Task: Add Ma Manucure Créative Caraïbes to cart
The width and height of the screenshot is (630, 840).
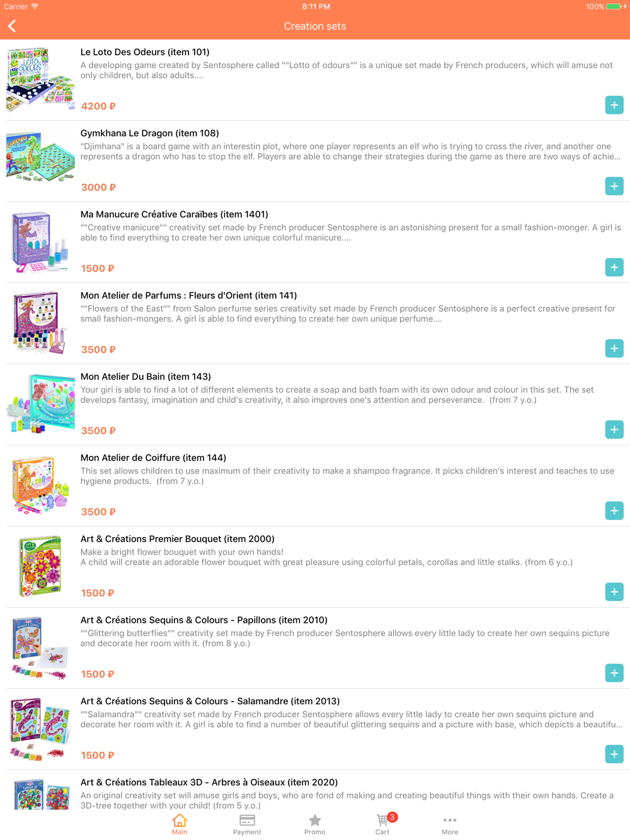Action: (614, 268)
